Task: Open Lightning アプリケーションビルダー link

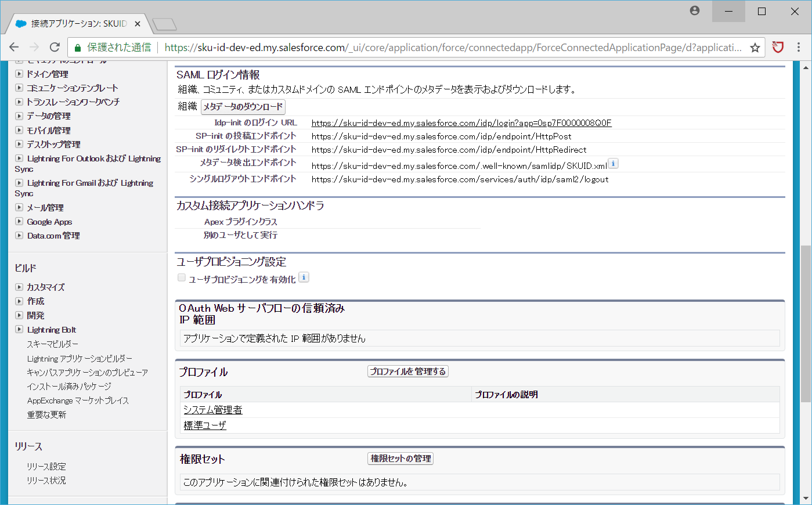Action: 80,359
